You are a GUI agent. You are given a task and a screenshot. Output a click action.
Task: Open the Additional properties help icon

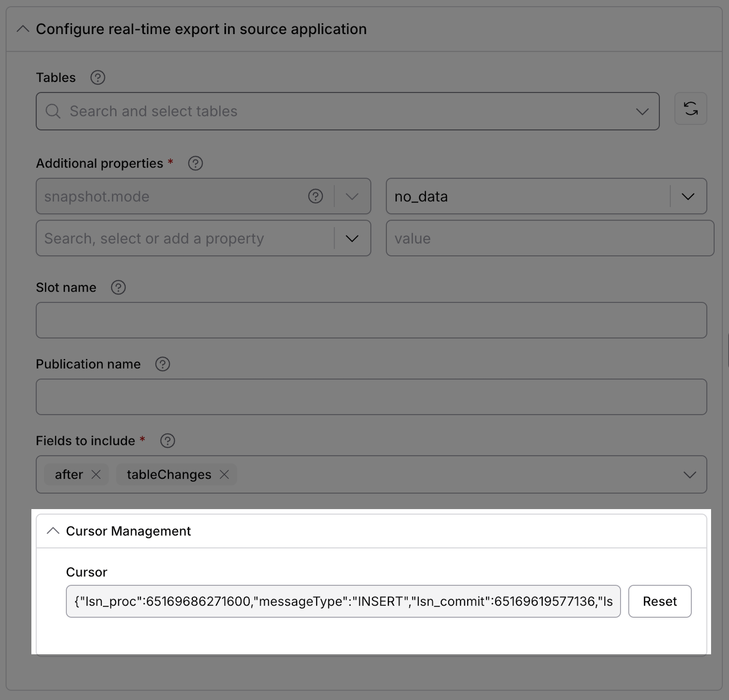pos(195,163)
